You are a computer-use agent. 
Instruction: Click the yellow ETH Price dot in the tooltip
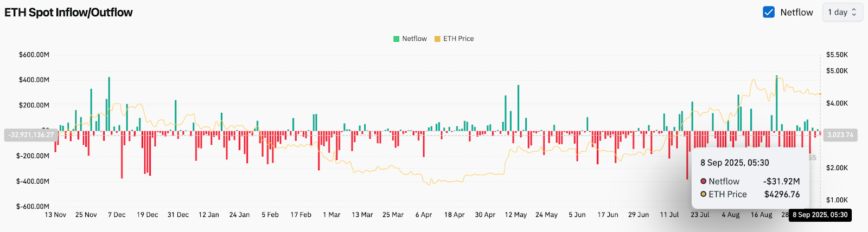point(703,195)
